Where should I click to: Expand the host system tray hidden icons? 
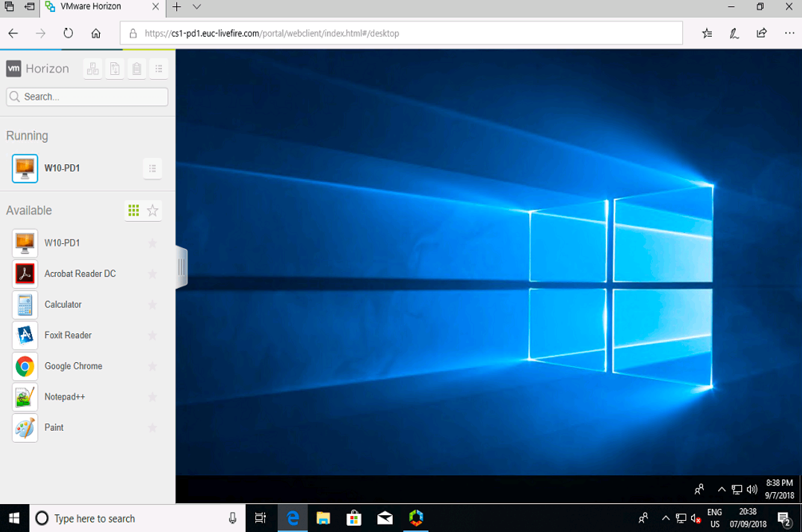coord(666,518)
